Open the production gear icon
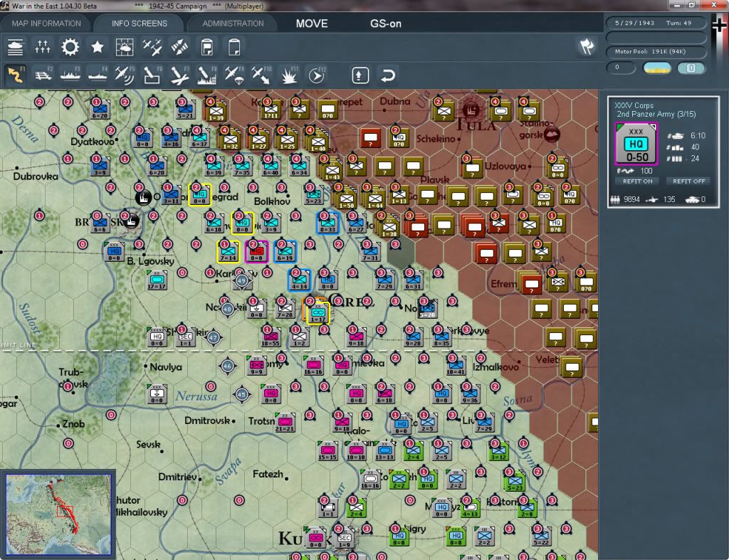729x560 pixels. (70, 48)
